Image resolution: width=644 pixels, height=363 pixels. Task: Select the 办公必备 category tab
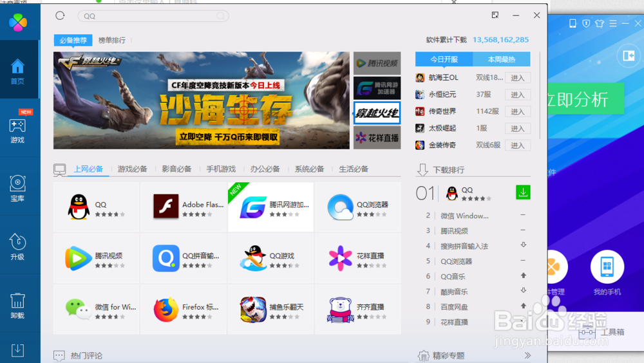(265, 169)
